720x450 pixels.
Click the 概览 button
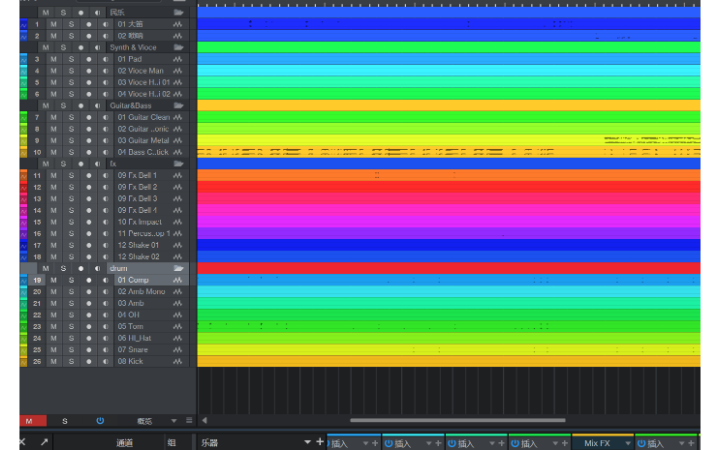[x=145, y=421]
